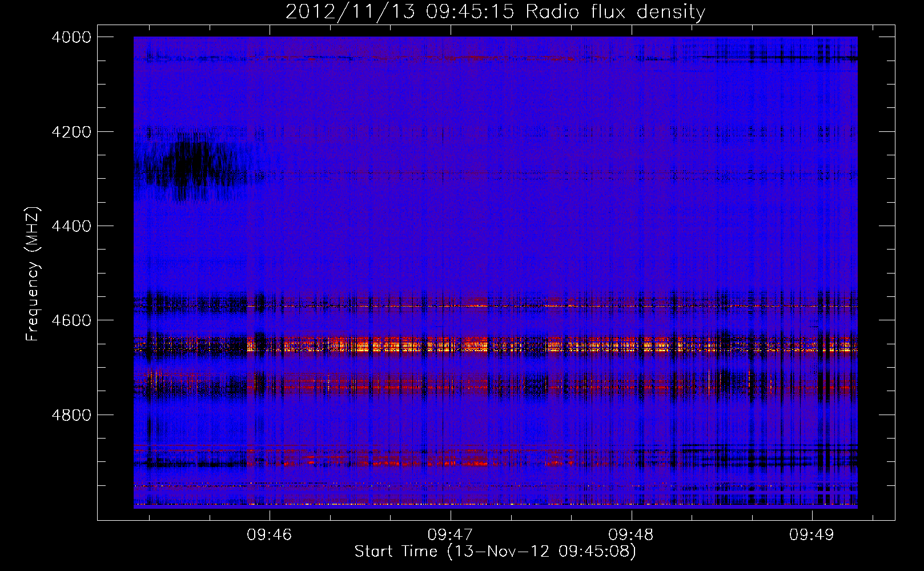Screen dimensions: 924x571
Task: Click the 09:46 time tick label
Action: [x=269, y=535]
